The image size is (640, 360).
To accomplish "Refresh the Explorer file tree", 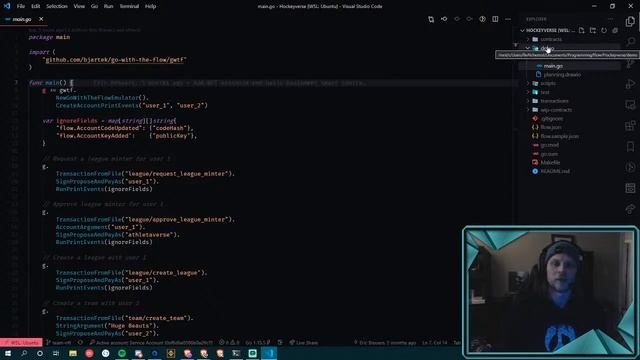I will click(604, 31).
